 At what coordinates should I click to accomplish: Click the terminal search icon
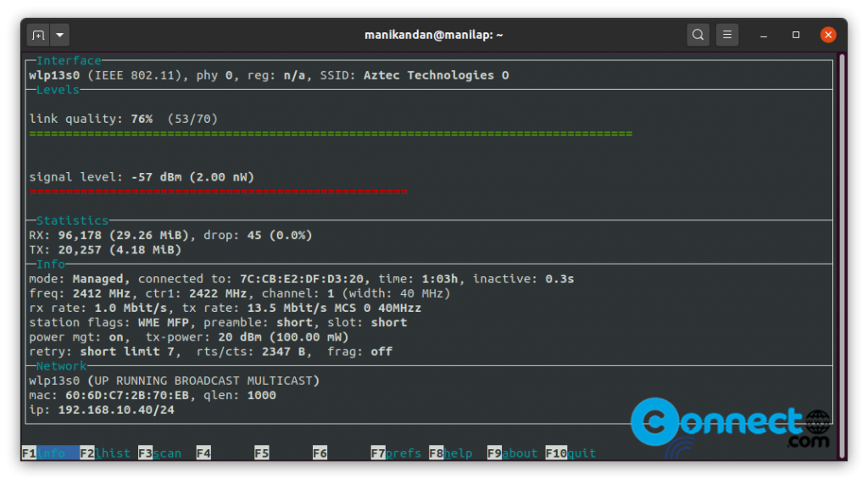(x=698, y=35)
